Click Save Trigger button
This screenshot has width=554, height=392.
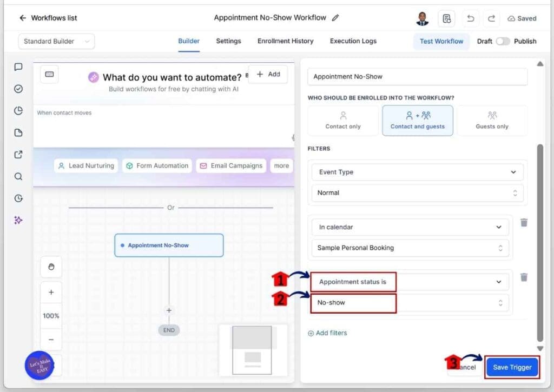pyautogui.click(x=512, y=367)
